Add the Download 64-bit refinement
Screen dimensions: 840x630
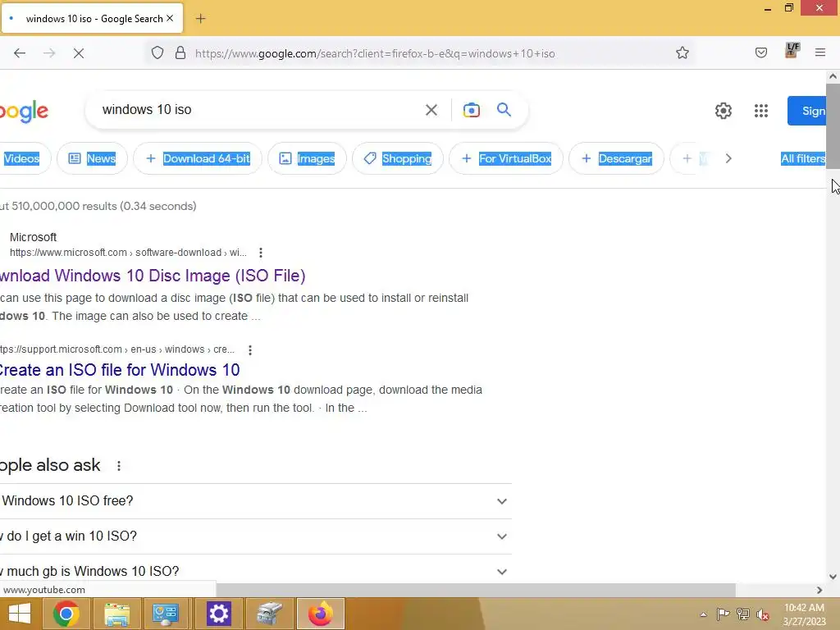198,158
